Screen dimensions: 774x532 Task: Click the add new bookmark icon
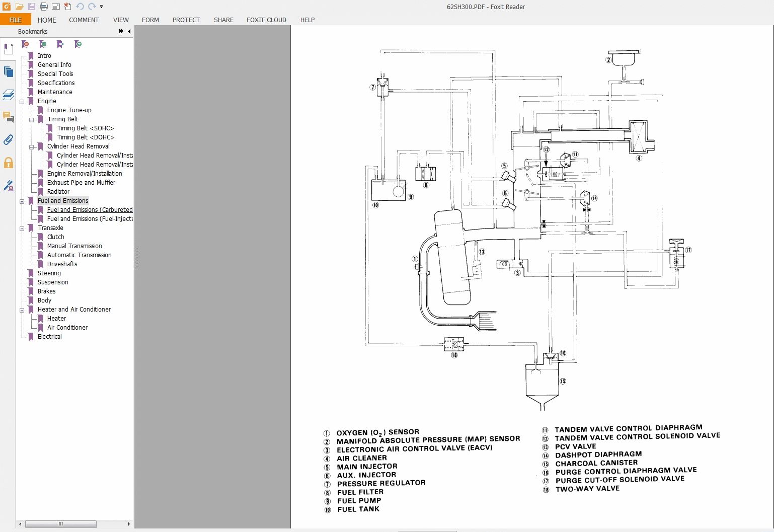pos(43,44)
